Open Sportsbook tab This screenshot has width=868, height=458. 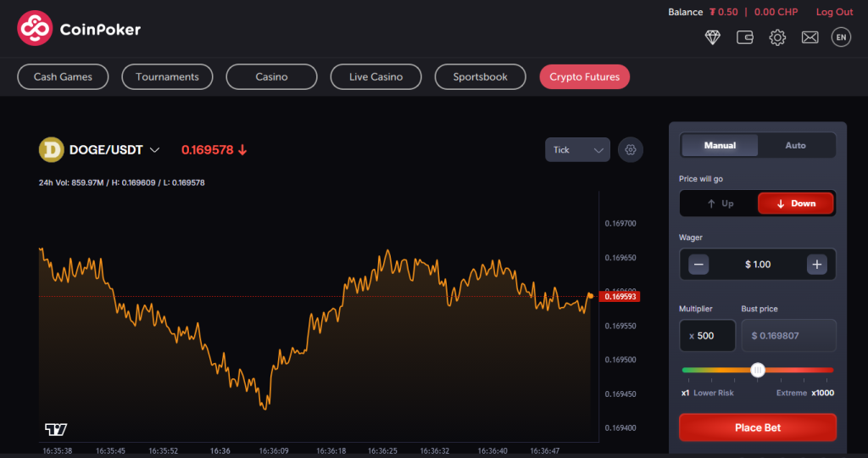pos(480,76)
